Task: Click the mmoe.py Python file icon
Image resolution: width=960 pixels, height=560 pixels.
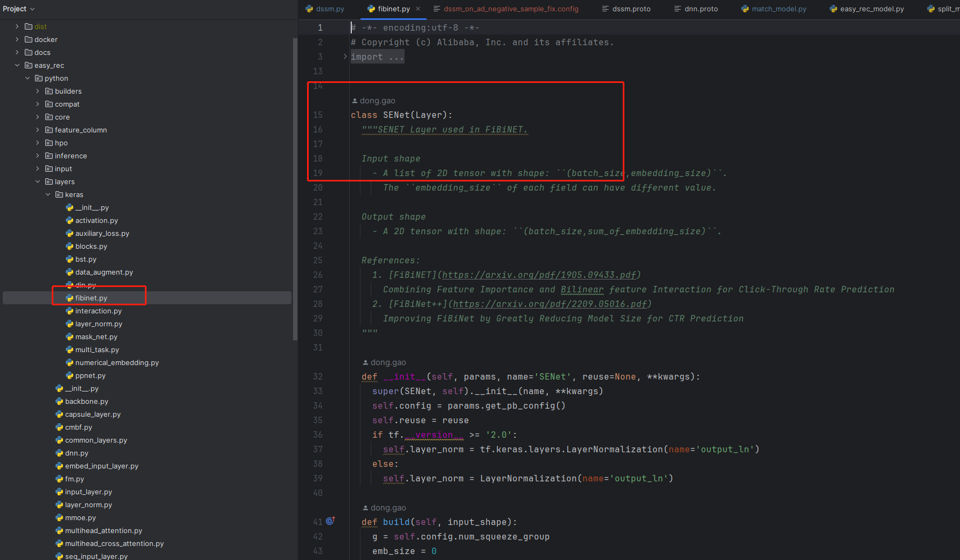Action: click(x=59, y=517)
